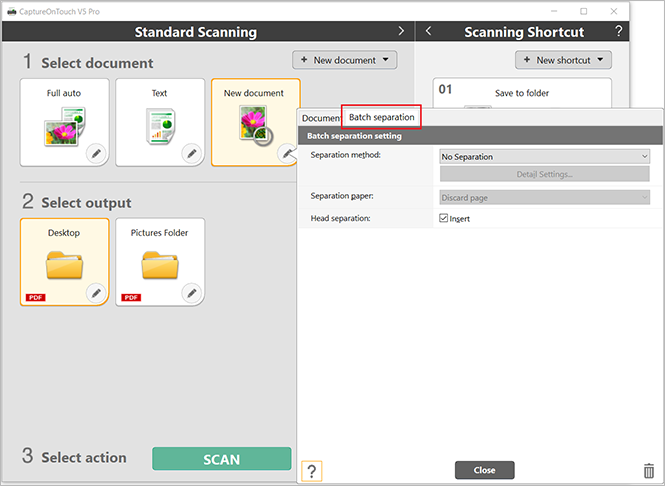Click the Detail Settings button

[545, 174]
